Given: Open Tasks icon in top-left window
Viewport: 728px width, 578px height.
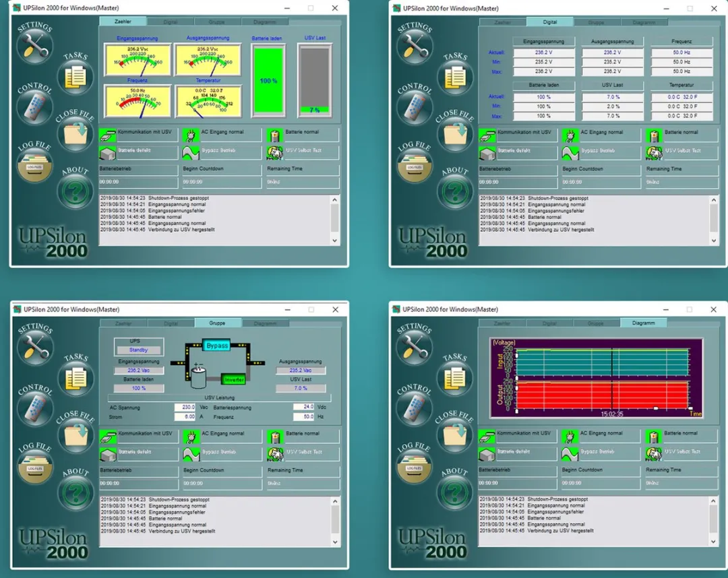Looking at the screenshot, I should pyautogui.click(x=75, y=77).
